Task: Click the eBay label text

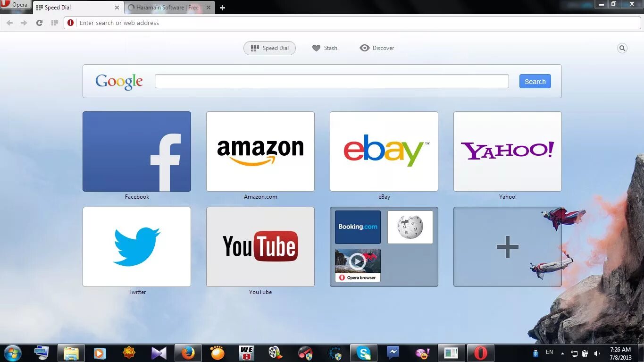Action: pyautogui.click(x=384, y=197)
